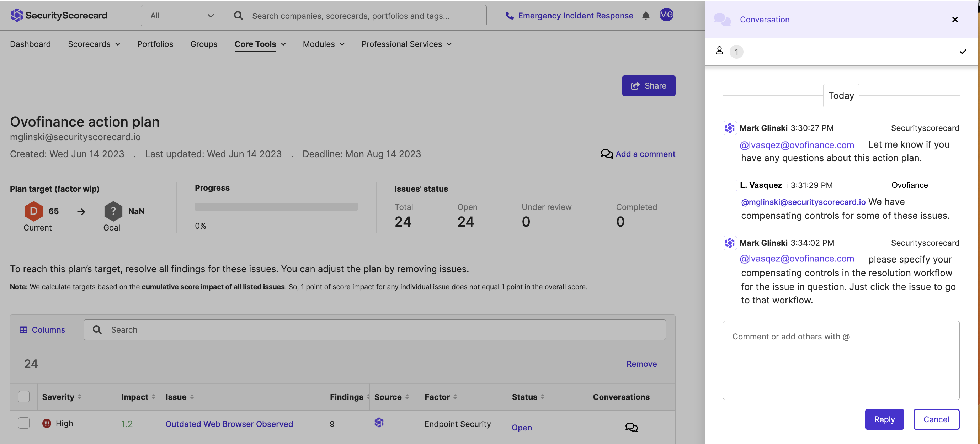This screenshot has width=980, height=444.
Task: Open the All search scope dropdown
Action: [x=183, y=16]
